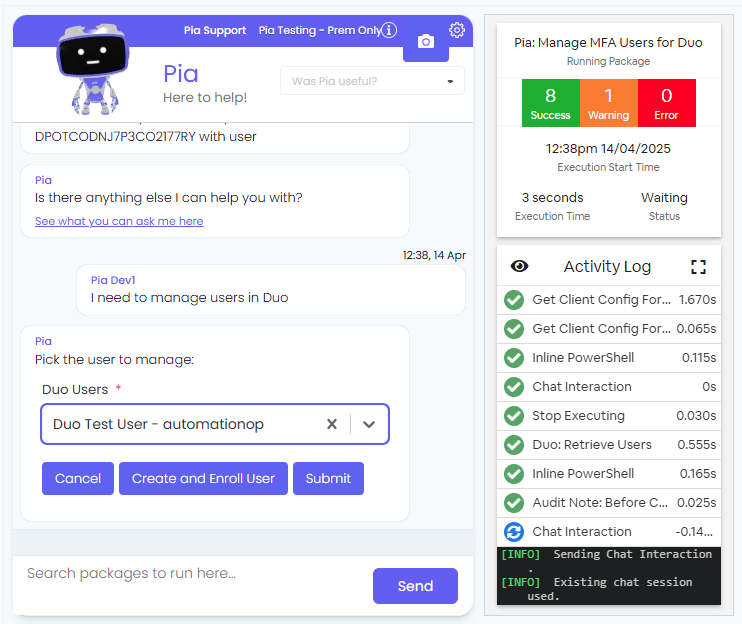742x624 pixels.
Task: Click success icon for Audit Note entry
Action: (x=514, y=503)
